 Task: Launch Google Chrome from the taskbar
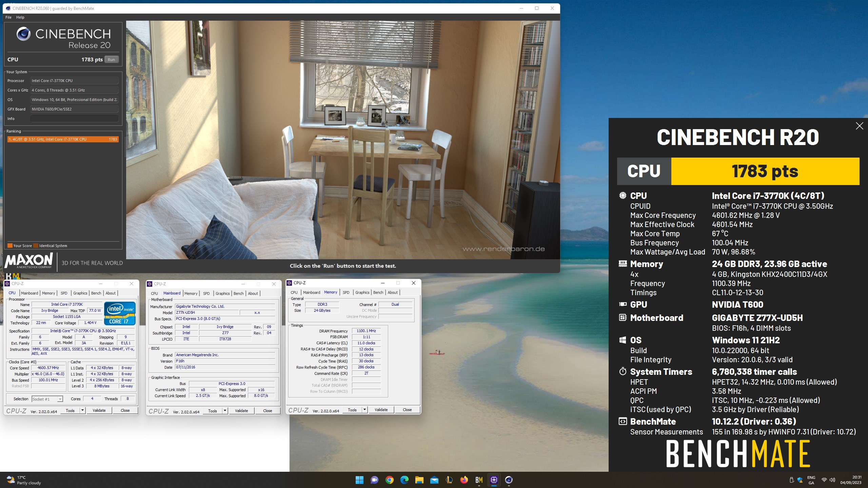(x=389, y=480)
